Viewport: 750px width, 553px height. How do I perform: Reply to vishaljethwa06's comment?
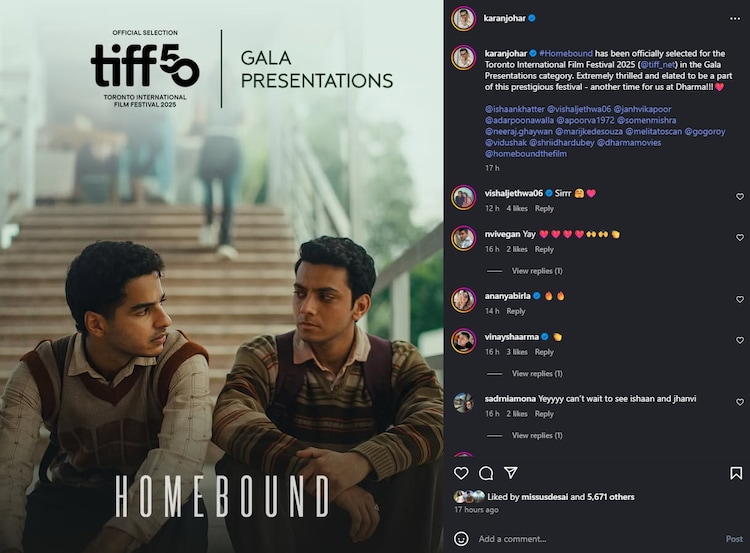tap(544, 209)
